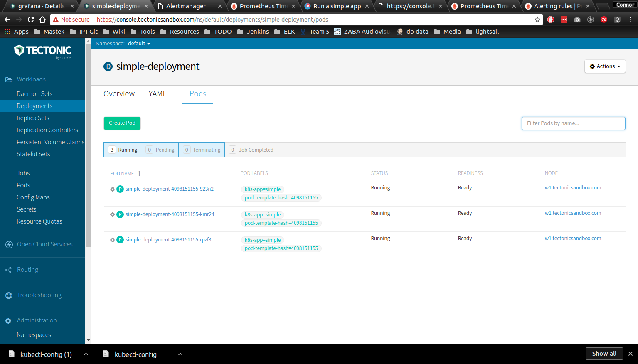Open Namespaces under Administration
The width and height of the screenshot is (638, 364).
pos(34,335)
